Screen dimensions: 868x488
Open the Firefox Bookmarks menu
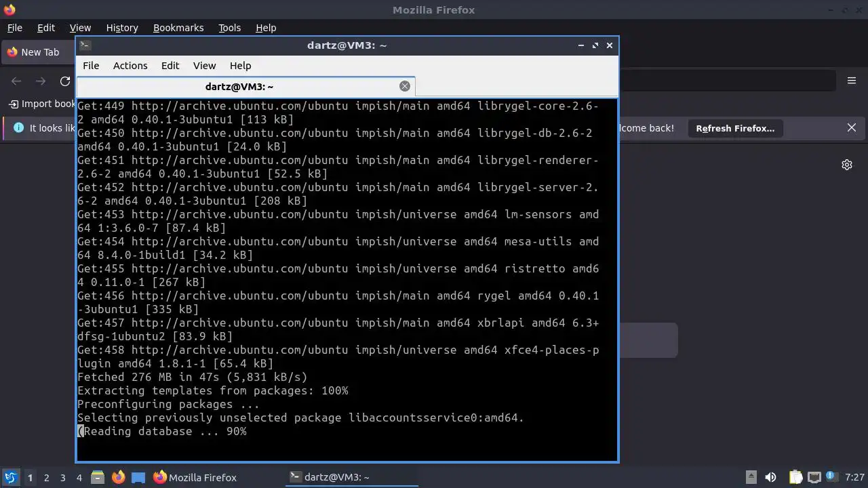pyautogui.click(x=178, y=28)
